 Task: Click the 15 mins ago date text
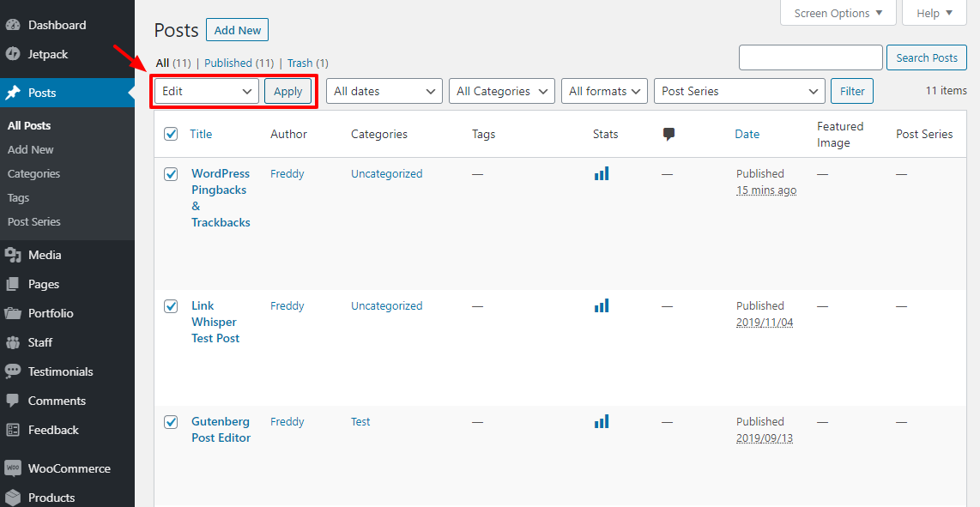[x=766, y=190]
